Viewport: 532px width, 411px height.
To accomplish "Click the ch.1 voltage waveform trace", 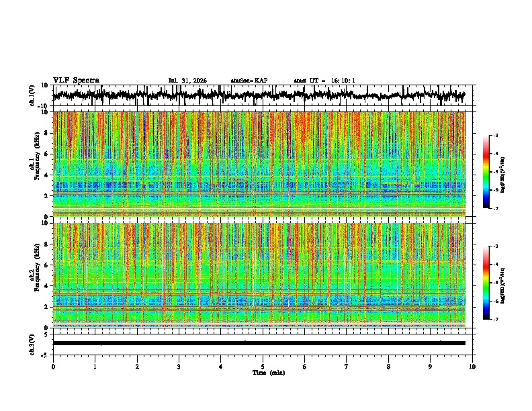I will point(259,95).
